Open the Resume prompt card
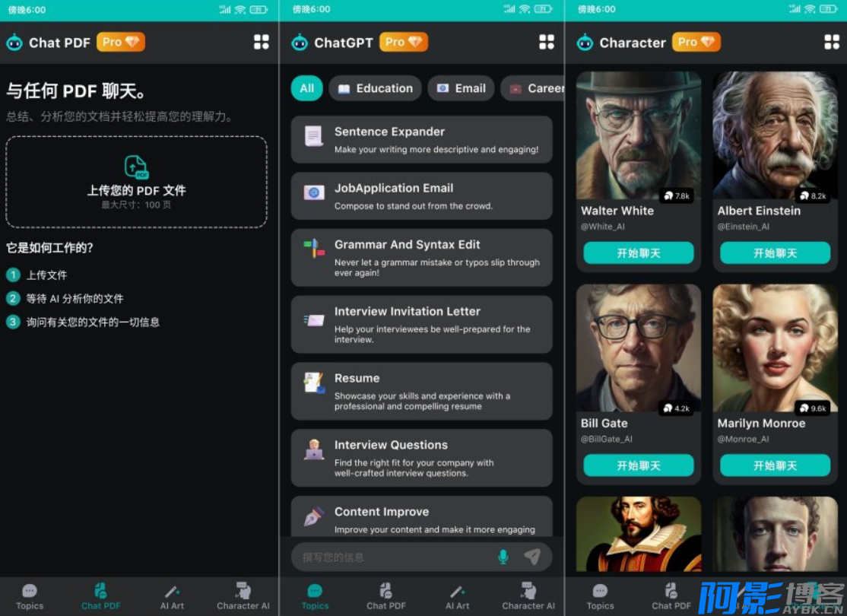Image resolution: width=847 pixels, height=616 pixels. coord(421,391)
